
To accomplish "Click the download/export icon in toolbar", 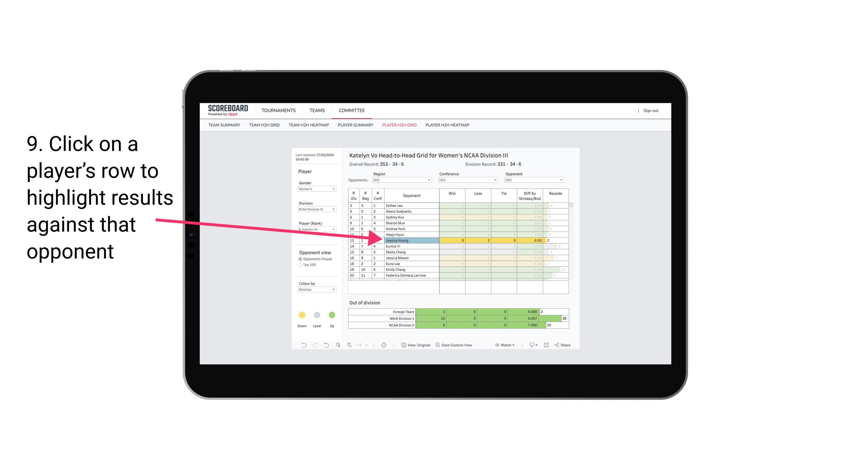I will point(532,346).
